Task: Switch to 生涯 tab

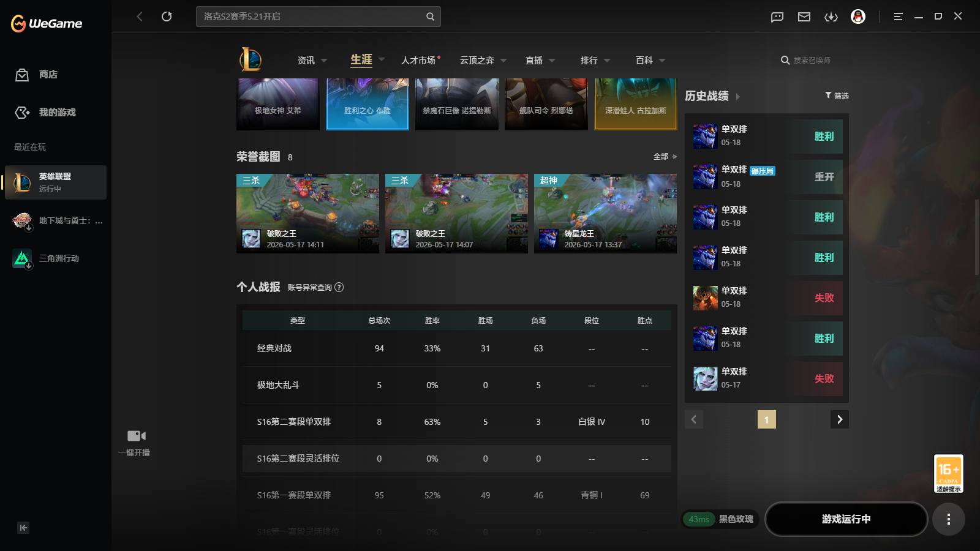Action: (361, 59)
